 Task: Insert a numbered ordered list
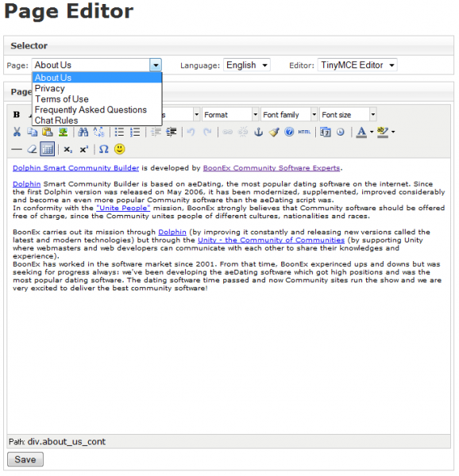[x=135, y=132]
